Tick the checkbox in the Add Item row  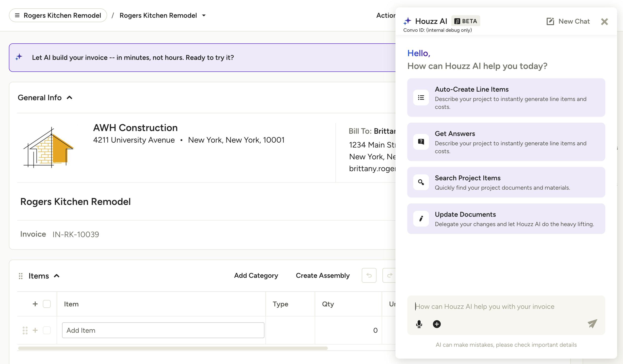47,330
